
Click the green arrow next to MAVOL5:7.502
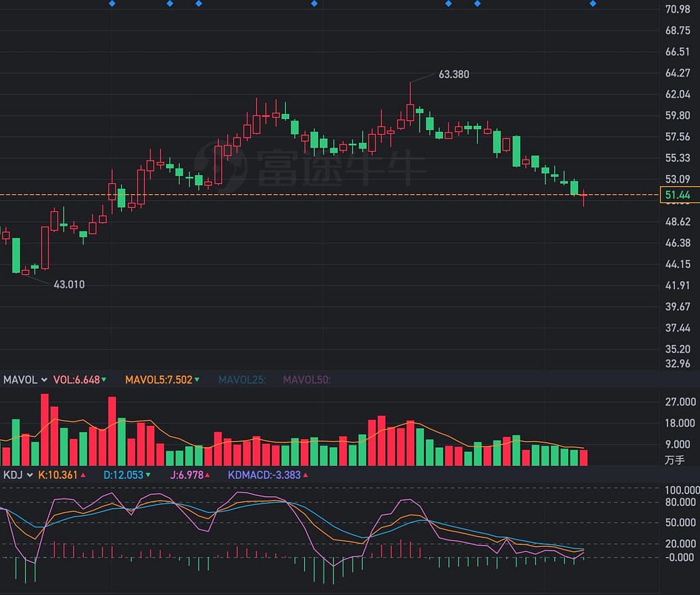(x=197, y=380)
